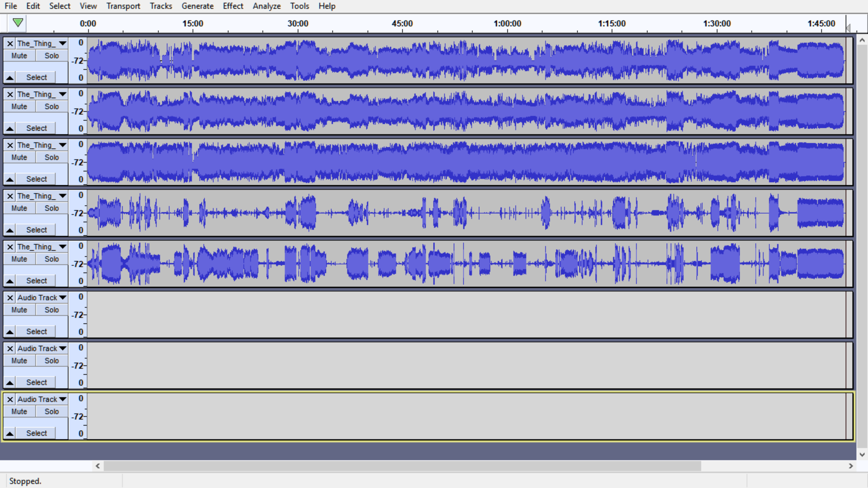This screenshot has width=868, height=488.
Task: Mute the first The_Thing_ track
Action: click(x=19, y=56)
